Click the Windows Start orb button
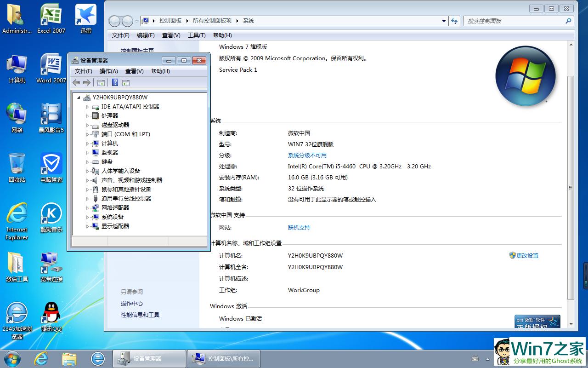This screenshot has height=368, width=588. click(12, 358)
